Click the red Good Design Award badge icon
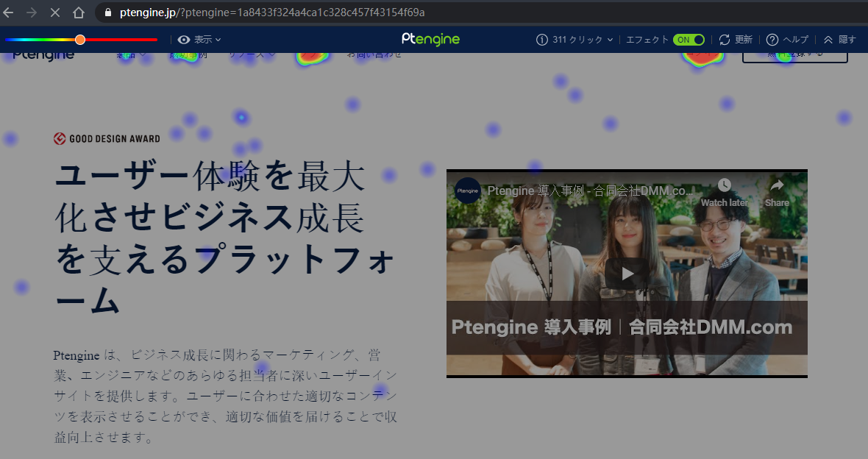The image size is (868, 459). click(x=60, y=138)
